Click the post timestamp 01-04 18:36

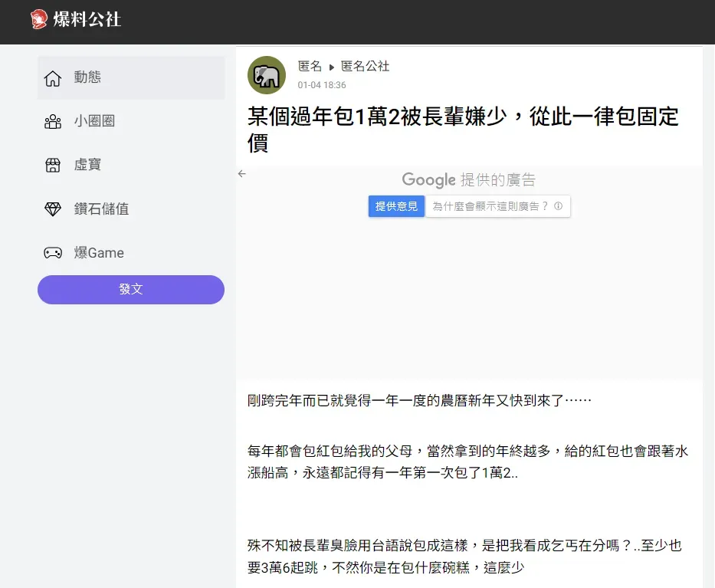point(321,85)
